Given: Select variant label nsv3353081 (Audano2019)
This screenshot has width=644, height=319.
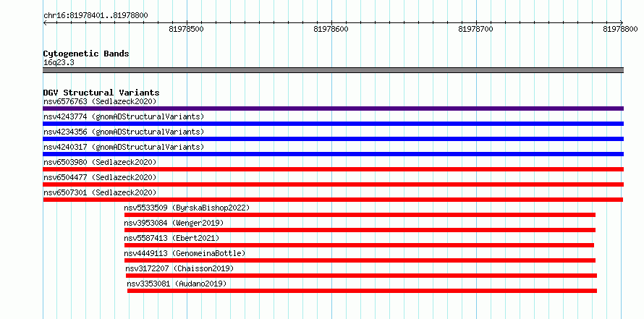Looking at the screenshot, I should click(x=177, y=284).
